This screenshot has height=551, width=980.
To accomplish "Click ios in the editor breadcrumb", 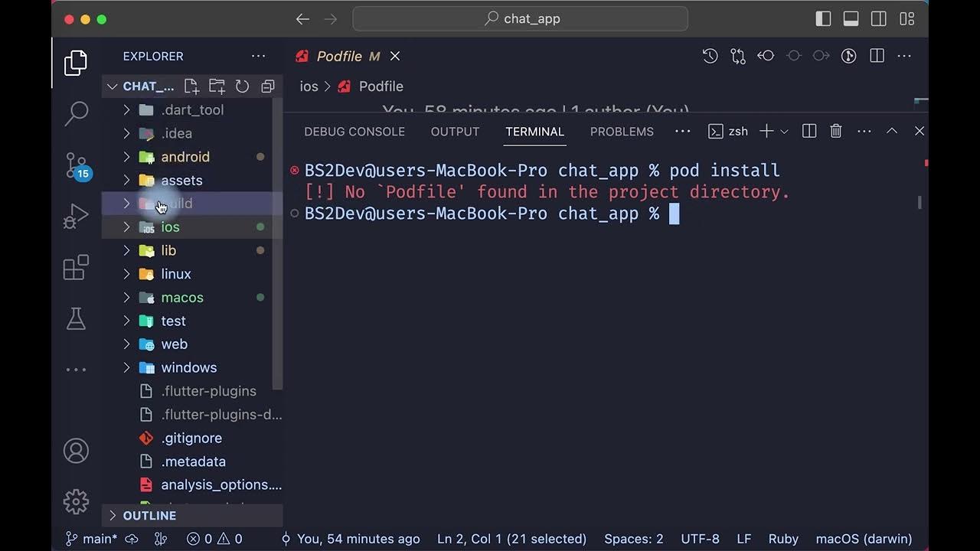I will coord(309,86).
